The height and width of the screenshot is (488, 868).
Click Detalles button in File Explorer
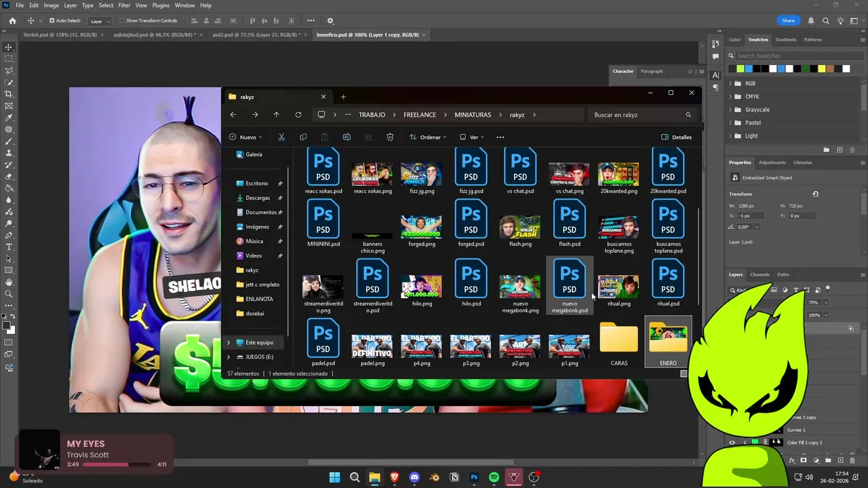point(676,137)
